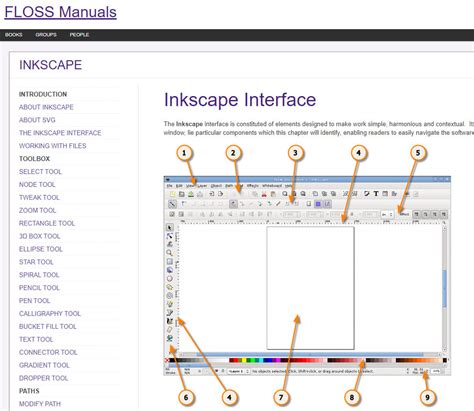Click the Import file icon in toolbar

tap(211, 194)
